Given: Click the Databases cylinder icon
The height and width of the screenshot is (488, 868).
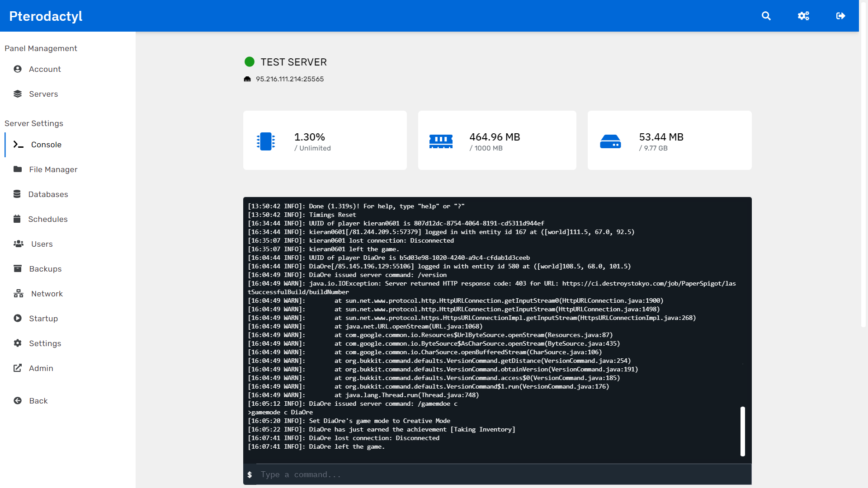Looking at the screenshot, I should point(17,194).
